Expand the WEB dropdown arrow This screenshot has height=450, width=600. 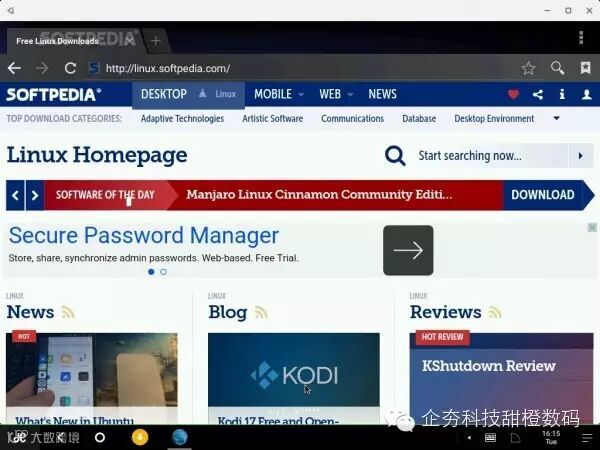click(350, 94)
